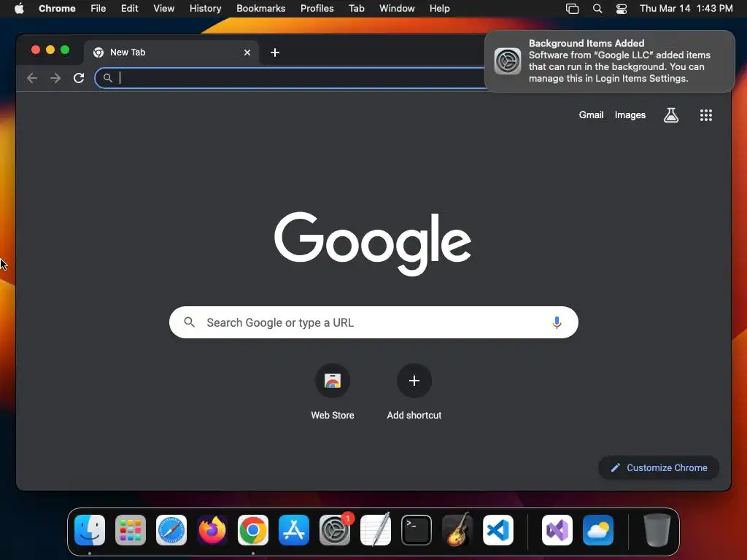Open Trash from the Dock
This screenshot has height=560, width=747.
[x=657, y=530]
